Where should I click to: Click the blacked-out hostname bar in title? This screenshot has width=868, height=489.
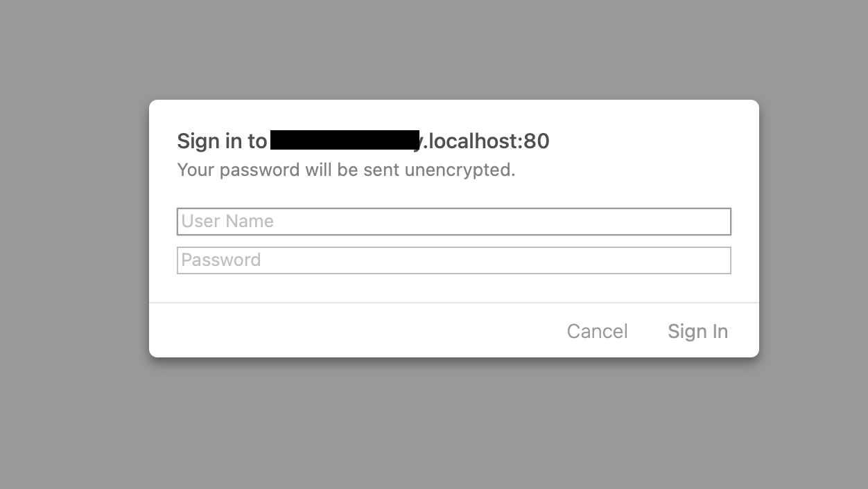tap(345, 141)
